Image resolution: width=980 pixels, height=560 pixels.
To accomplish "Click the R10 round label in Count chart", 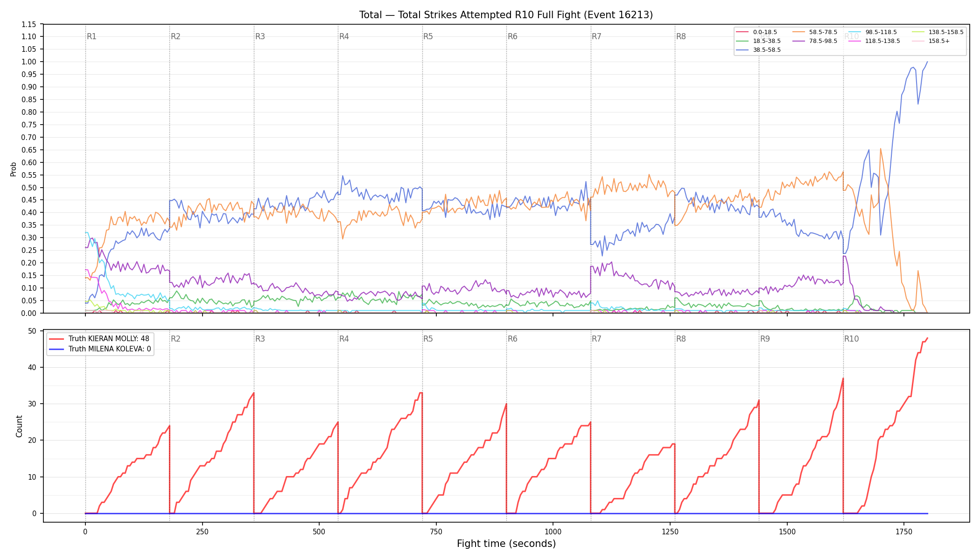I will pos(851,339).
